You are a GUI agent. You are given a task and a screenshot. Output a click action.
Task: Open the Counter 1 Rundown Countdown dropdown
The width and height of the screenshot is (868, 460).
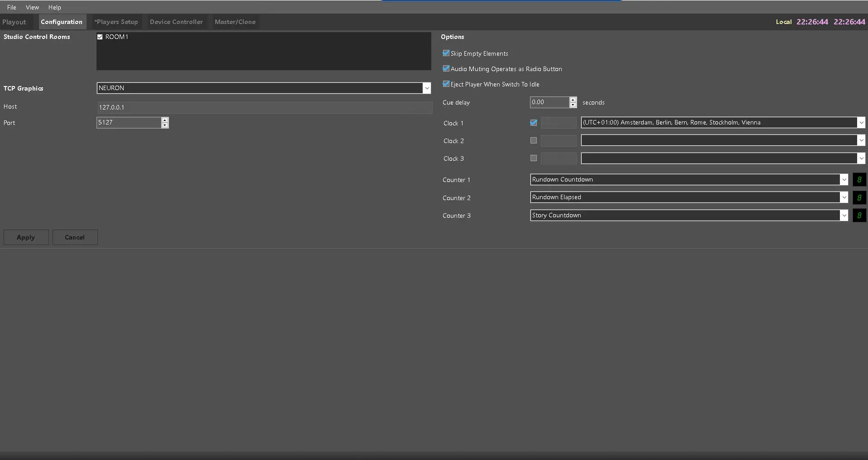click(x=844, y=180)
